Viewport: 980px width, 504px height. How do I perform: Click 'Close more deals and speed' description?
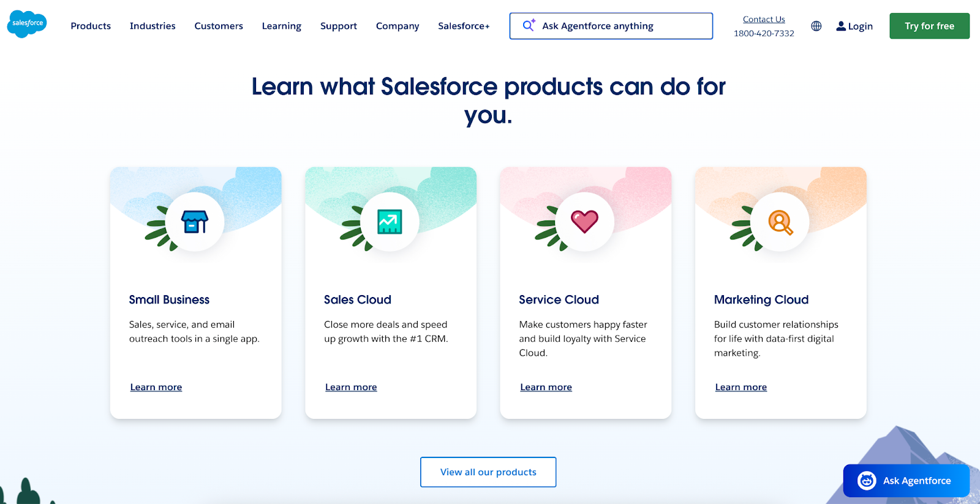[386, 331]
